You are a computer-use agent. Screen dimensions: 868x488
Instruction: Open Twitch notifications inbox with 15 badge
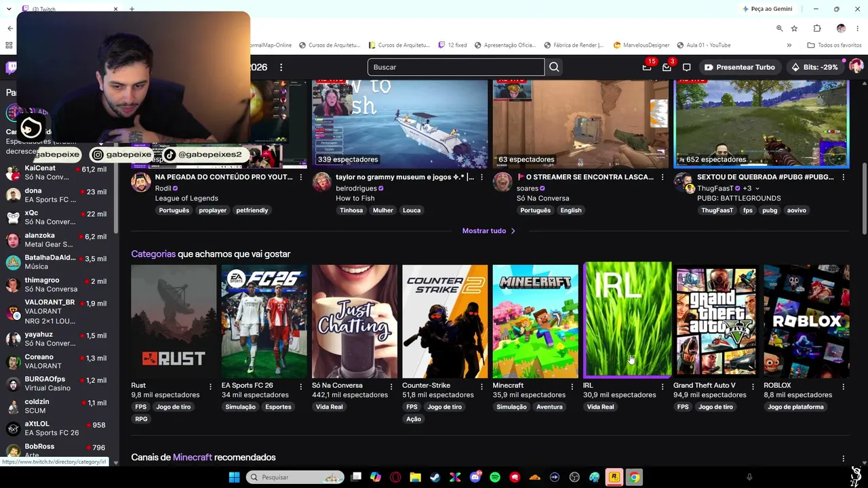click(648, 66)
